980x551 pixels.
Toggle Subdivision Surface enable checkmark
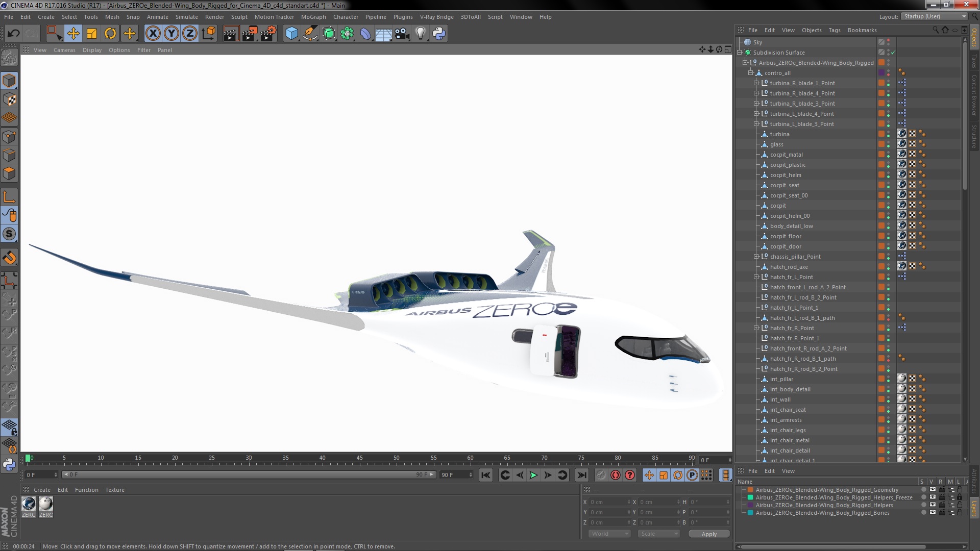pyautogui.click(x=893, y=53)
